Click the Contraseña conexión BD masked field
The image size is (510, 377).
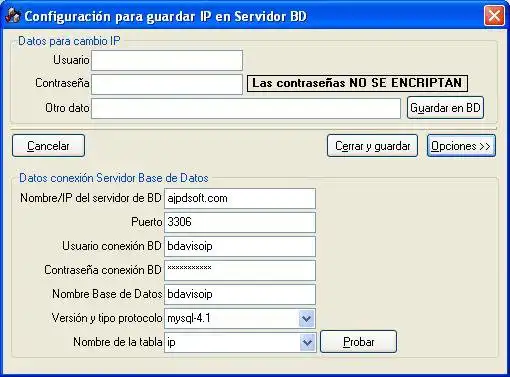click(x=240, y=270)
